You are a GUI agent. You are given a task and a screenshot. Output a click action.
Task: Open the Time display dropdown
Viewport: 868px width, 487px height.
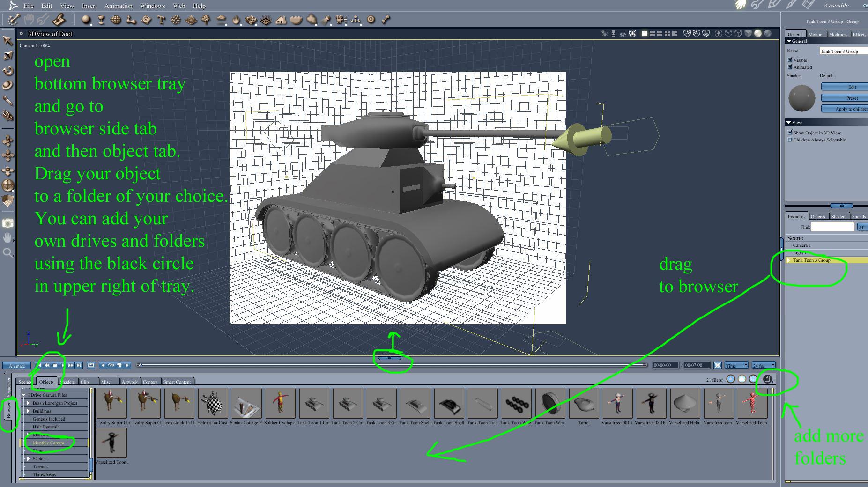pyautogui.click(x=736, y=365)
